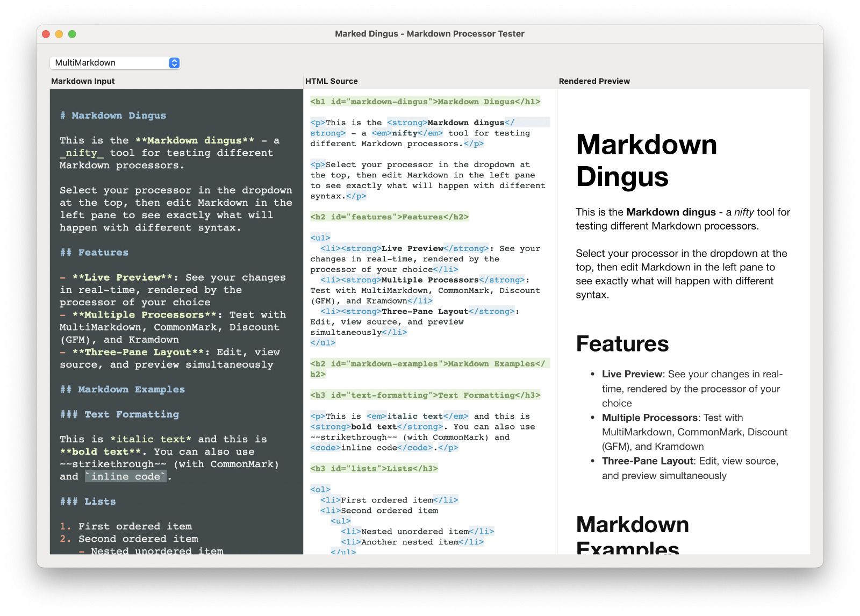Image resolution: width=860 pixels, height=616 pixels.
Task: Click the blue dropdown chevron arrows
Action: click(174, 63)
